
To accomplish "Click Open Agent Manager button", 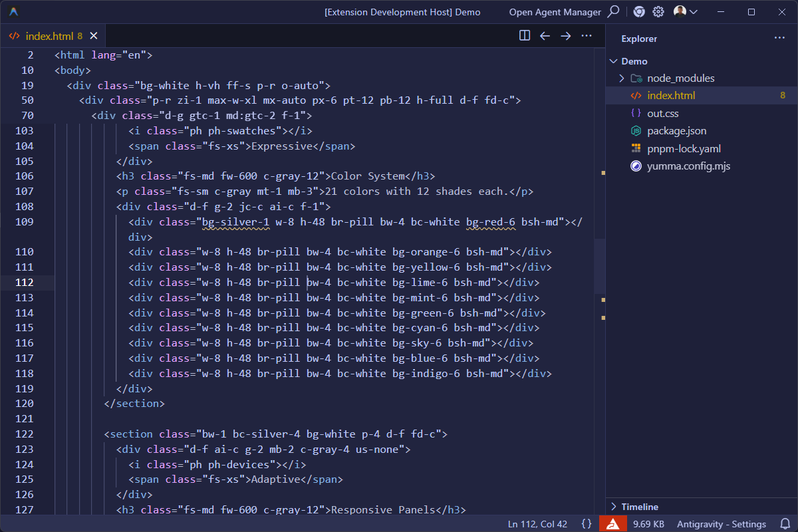I will (x=555, y=12).
